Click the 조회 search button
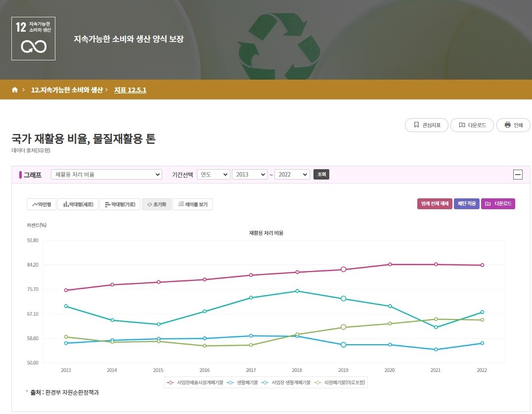The image size is (532, 414). pos(321,175)
